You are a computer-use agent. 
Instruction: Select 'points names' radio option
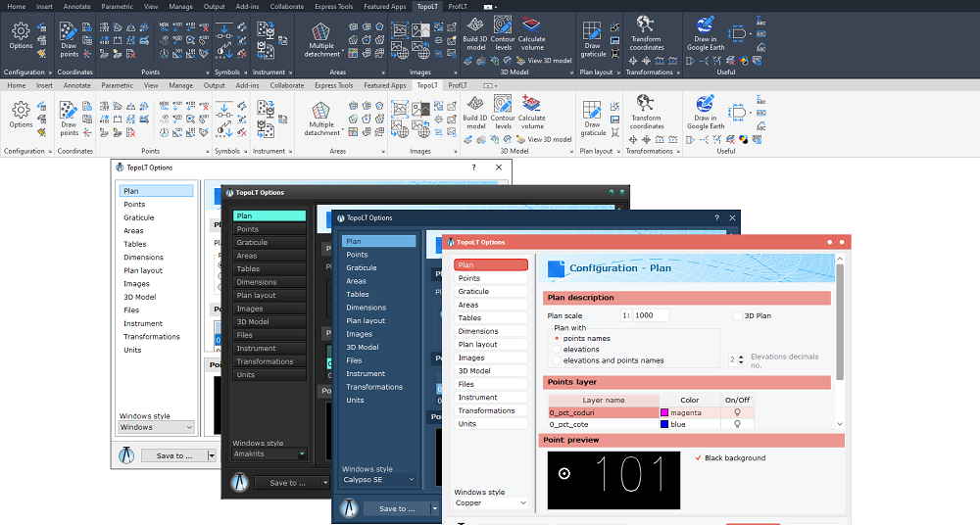click(557, 338)
